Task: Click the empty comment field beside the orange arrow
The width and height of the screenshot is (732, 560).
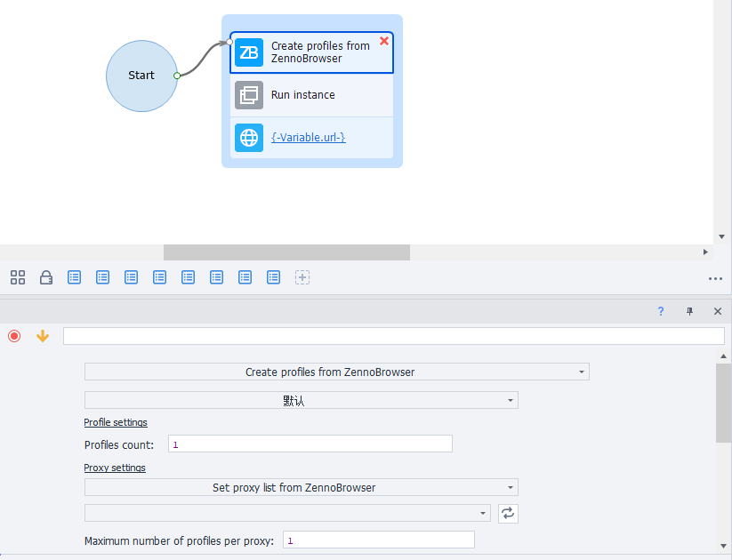Action: pos(394,336)
